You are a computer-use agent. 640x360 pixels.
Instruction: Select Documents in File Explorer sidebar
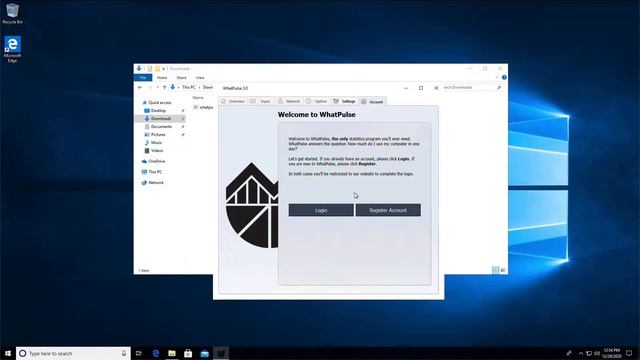pyautogui.click(x=161, y=127)
